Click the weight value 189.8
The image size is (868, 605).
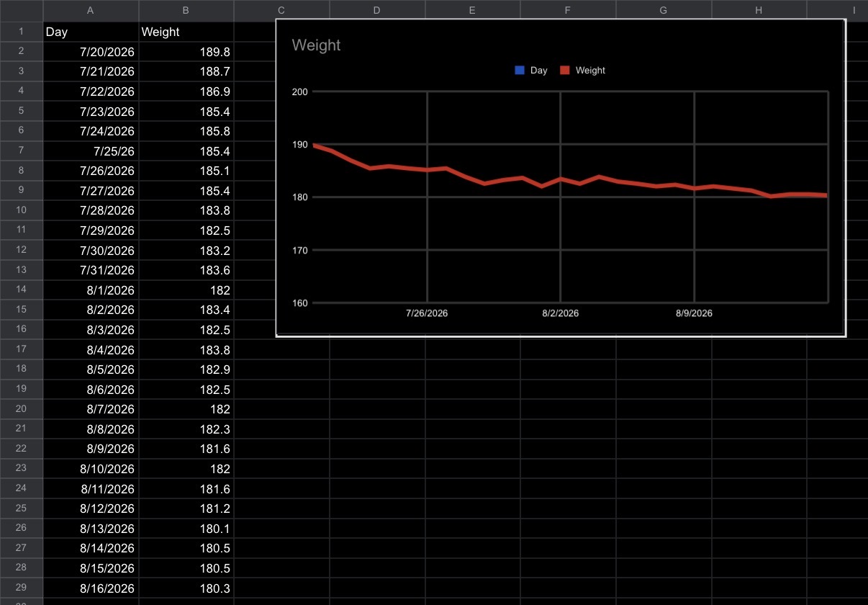186,52
